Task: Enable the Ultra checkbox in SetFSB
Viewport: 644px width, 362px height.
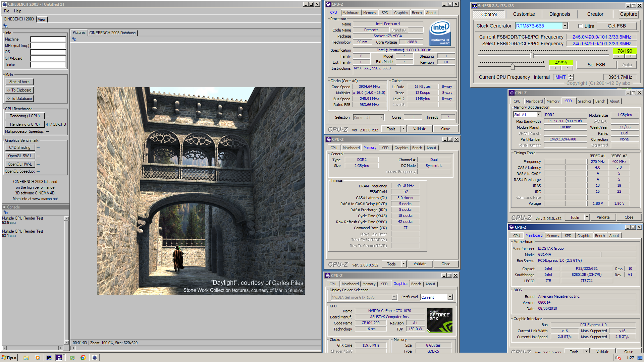Action: pyautogui.click(x=580, y=26)
